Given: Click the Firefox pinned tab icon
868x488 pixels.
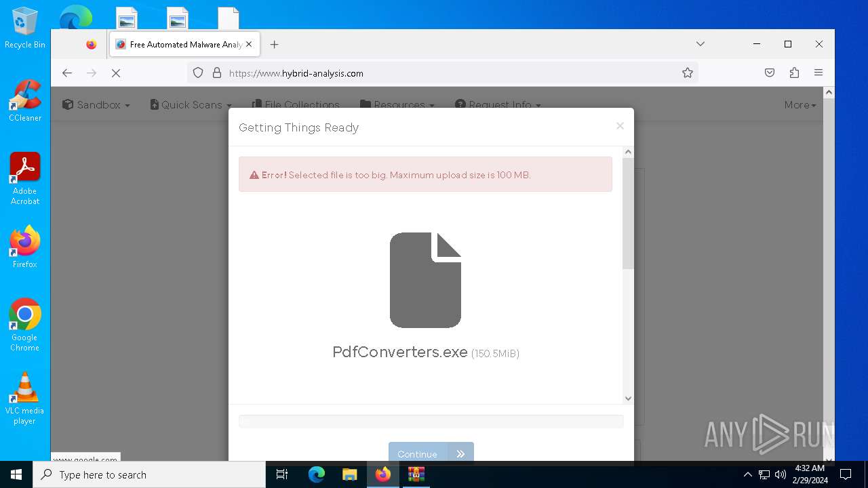Looking at the screenshot, I should click(92, 45).
